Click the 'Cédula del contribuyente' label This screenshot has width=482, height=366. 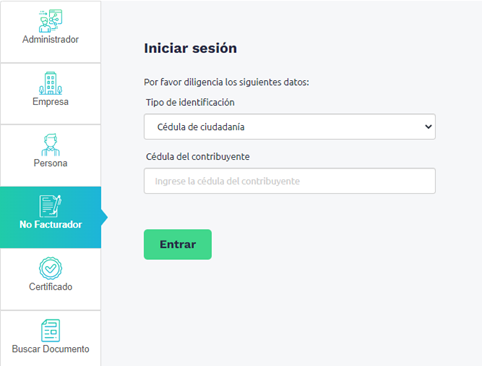click(x=198, y=157)
